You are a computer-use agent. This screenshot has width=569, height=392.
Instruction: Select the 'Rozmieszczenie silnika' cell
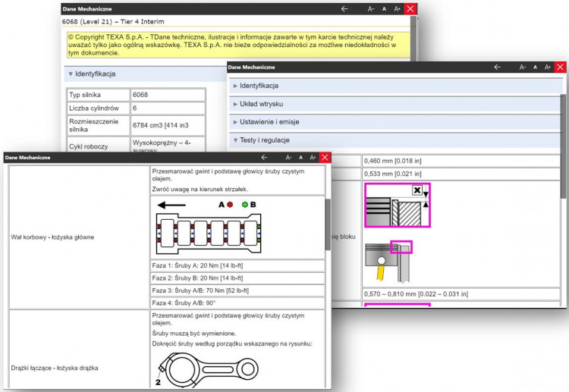tap(99, 125)
